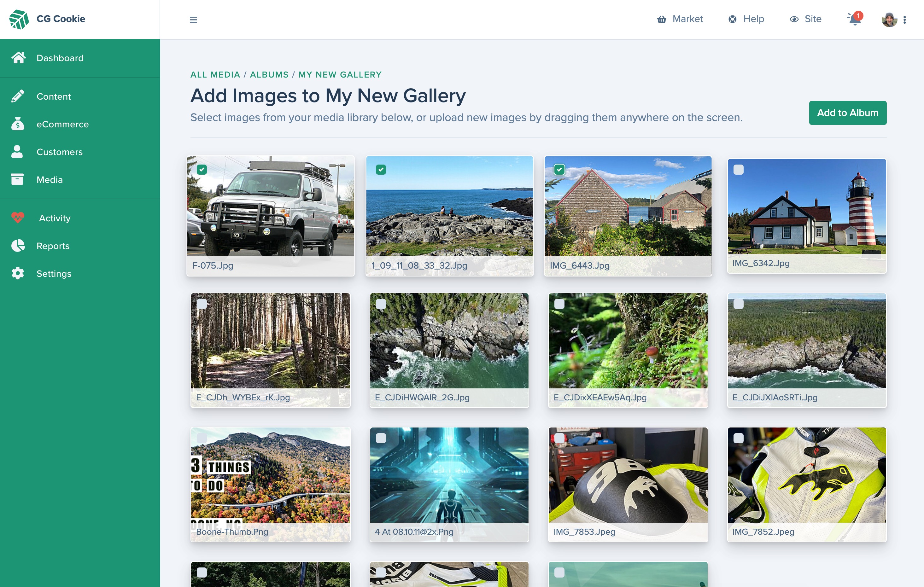Click the Settings gear icon

pyautogui.click(x=18, y=273)
